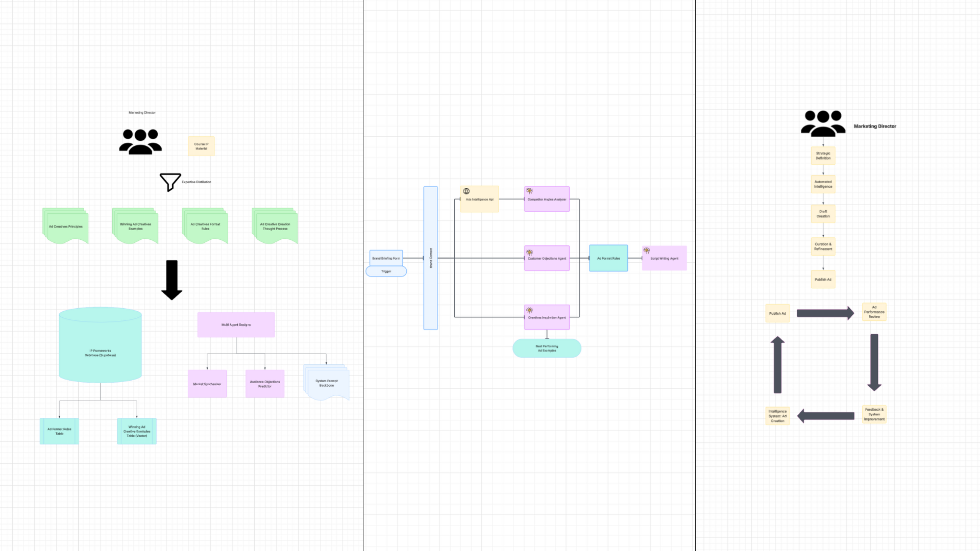The width and height of the screenshot is (980, 551).
Task: Click the brain icon on Creatives Inspiration Agent
Action: [x=529, y=310]
